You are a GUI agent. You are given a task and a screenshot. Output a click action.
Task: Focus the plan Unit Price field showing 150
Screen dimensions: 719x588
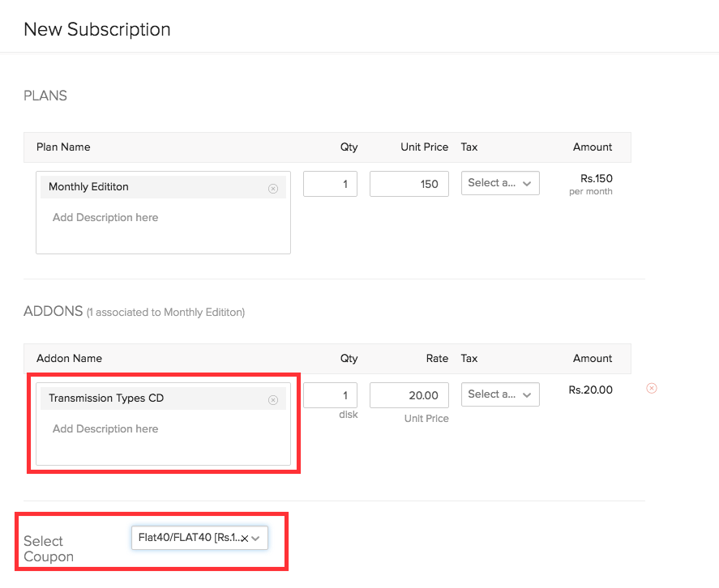coord(409,184)
